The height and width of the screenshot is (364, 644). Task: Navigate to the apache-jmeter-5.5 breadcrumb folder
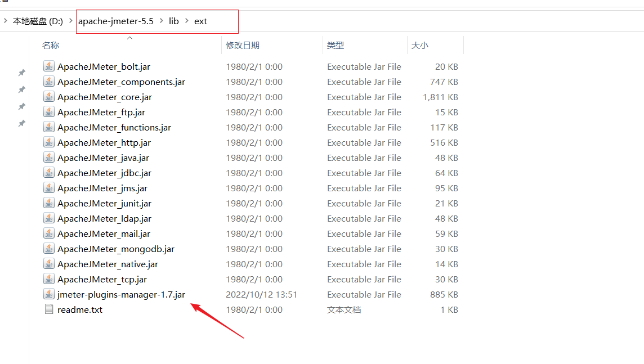[116, 21]
